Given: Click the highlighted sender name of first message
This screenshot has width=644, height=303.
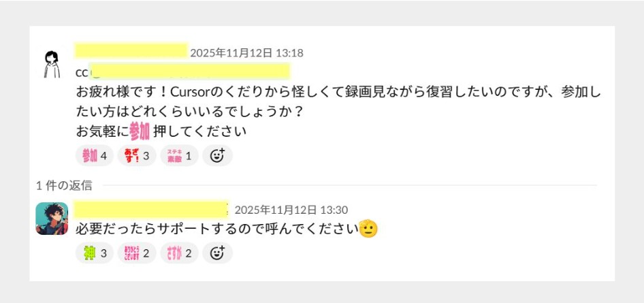Looking at the screenshot, I should click(131, 50).
